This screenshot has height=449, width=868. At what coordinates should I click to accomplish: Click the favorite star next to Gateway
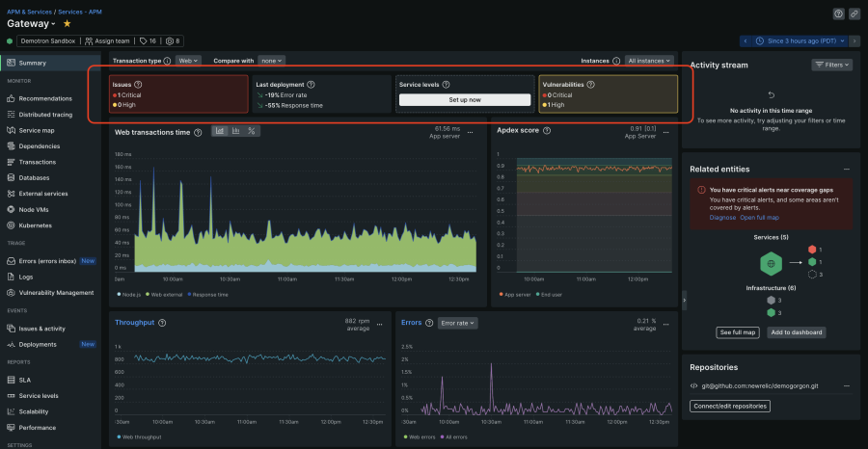click(67, 22)
